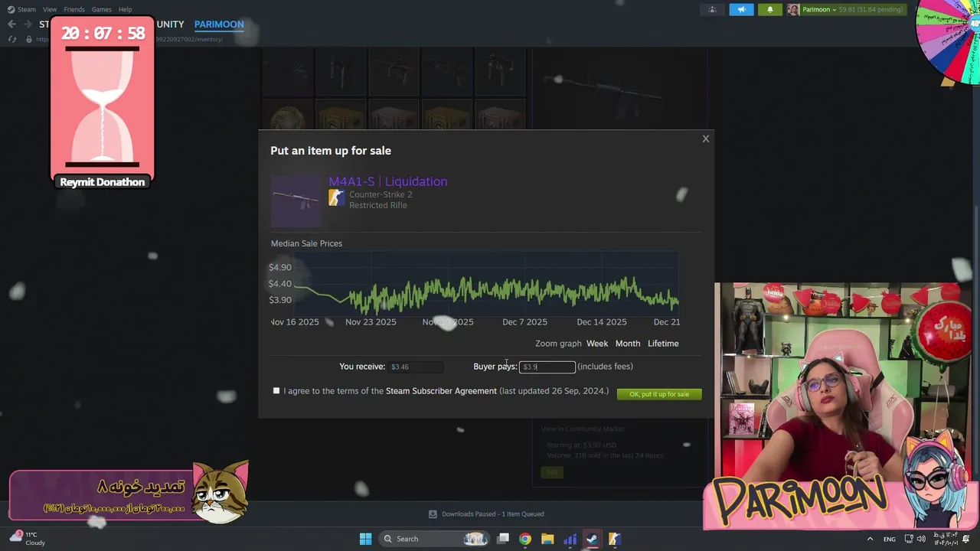
Task: Open the Steam Subscriber Agreement link
Action: (x=441, y=391)
